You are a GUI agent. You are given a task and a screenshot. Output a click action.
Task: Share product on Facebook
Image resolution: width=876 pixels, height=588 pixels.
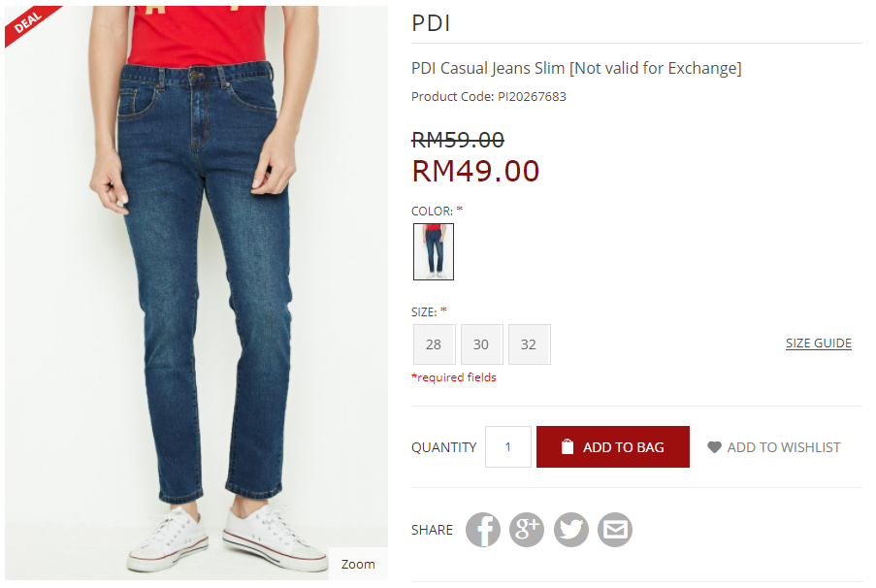pos(483,530)
